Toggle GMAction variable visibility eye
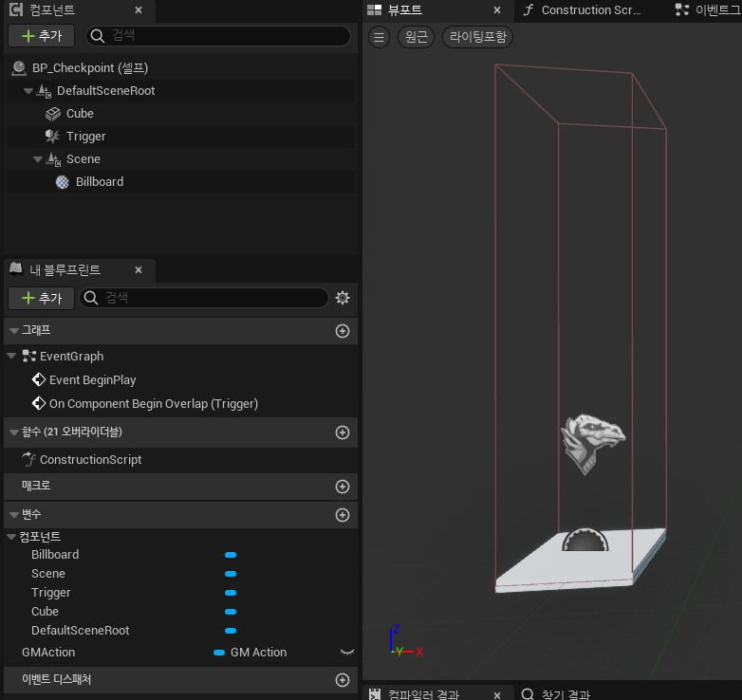This screenshot has width=742, height=700. tap(347, 653)
